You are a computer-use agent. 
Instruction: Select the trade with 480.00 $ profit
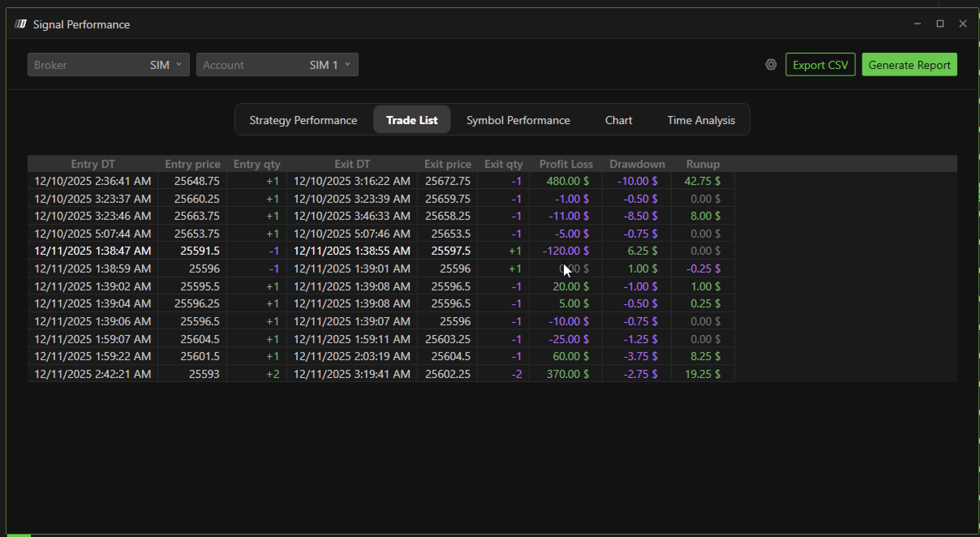[567, 181]
